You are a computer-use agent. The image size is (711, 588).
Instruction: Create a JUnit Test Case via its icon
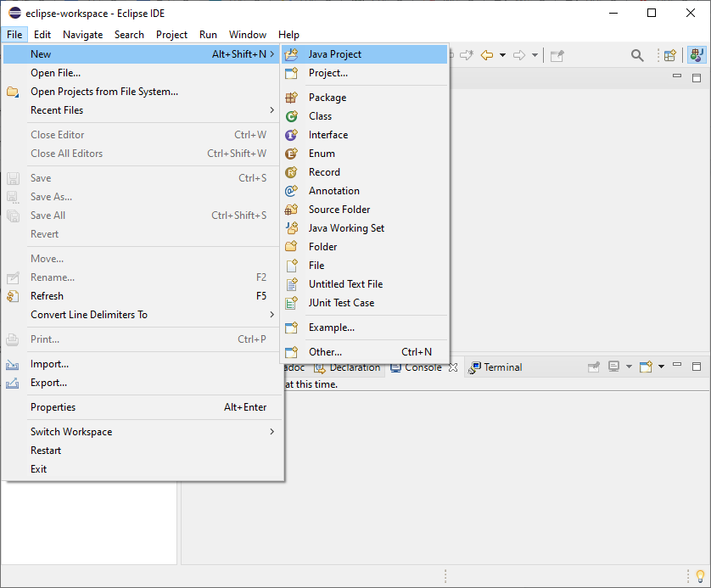click(290, 303)
